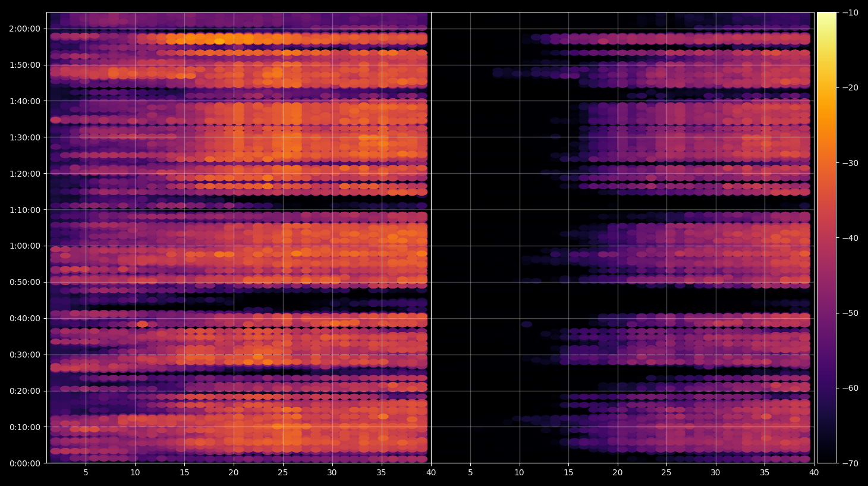Click x-axis label 20 under left heatmap

click(x=234, y=473)
